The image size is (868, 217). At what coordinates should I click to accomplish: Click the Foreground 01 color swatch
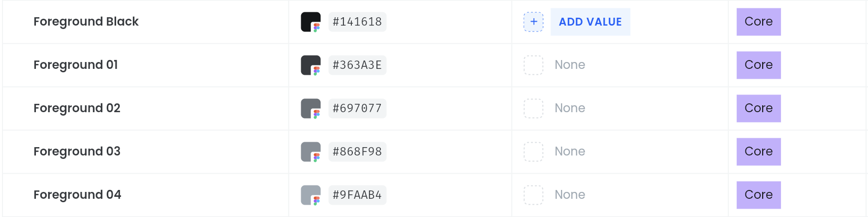[x=311, y=65]
